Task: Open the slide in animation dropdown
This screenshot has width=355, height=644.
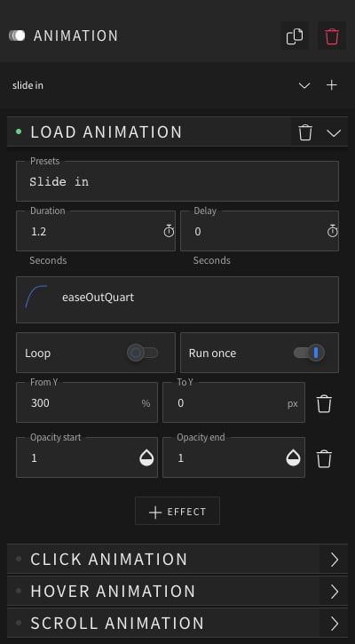Action: point(304,85)
